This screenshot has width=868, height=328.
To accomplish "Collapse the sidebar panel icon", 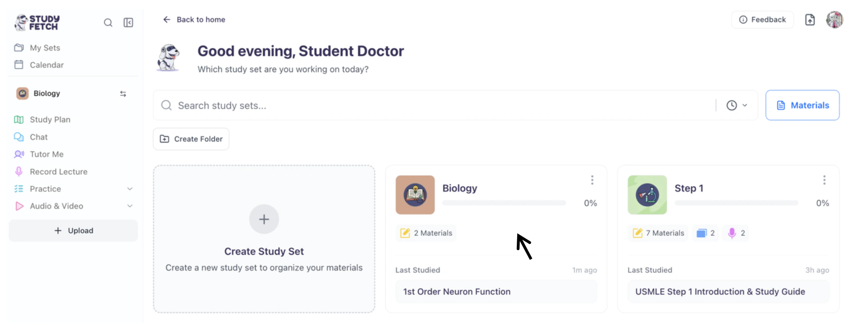I will [x=128, y=23].
